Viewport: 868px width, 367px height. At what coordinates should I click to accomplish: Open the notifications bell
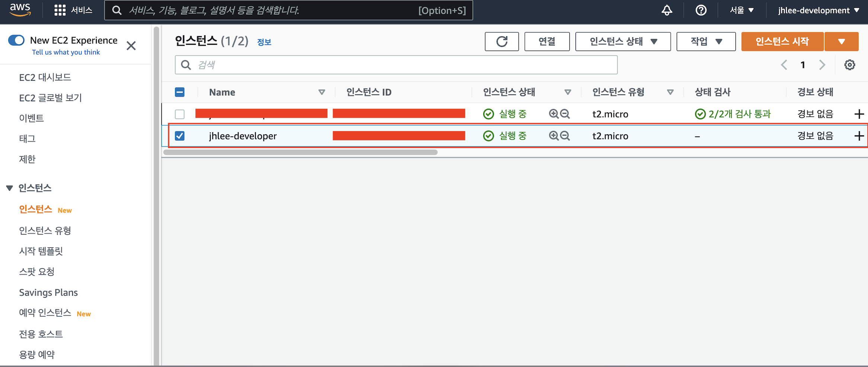[667, 10]
